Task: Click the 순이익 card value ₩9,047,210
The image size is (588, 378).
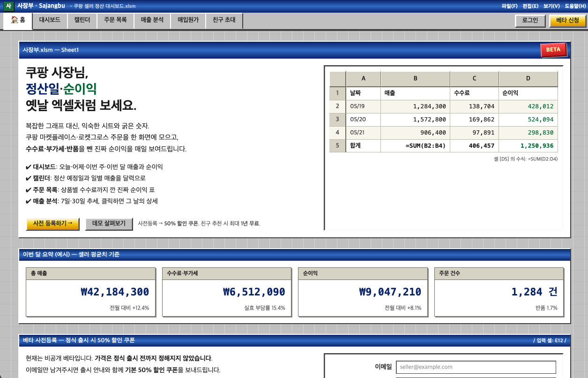Action: pyautogui.click(x=390, y=292)
